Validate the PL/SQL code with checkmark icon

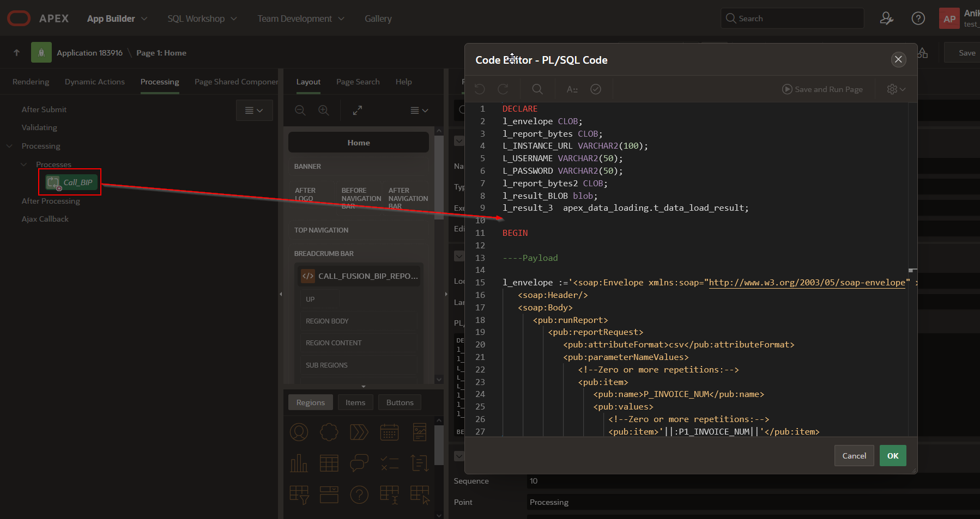coord(596,89)
